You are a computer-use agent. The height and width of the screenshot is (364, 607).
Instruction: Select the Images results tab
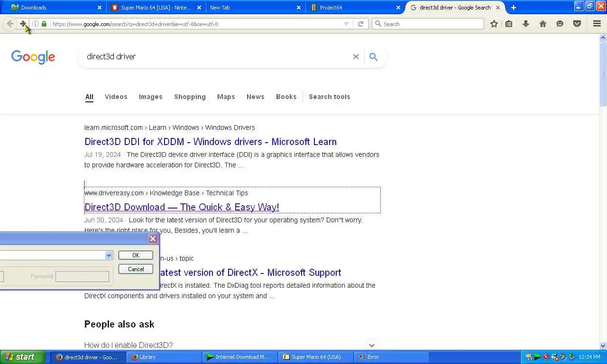coord(151,97)
